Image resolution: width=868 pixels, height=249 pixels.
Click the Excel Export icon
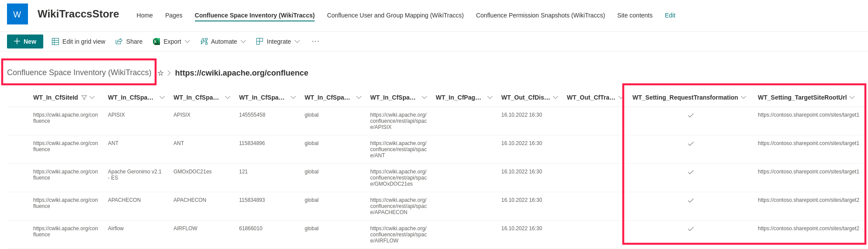(156, 41)
